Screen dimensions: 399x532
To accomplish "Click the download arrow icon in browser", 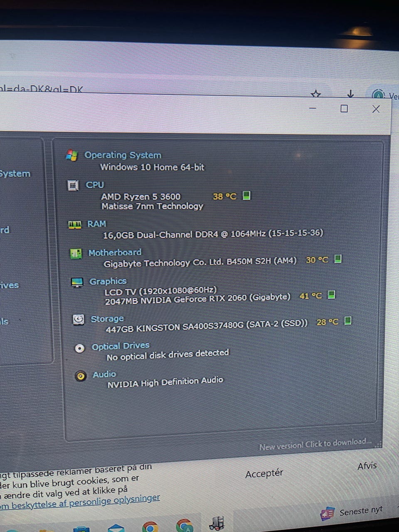I will pyautogui.click(x=350, y=94).
